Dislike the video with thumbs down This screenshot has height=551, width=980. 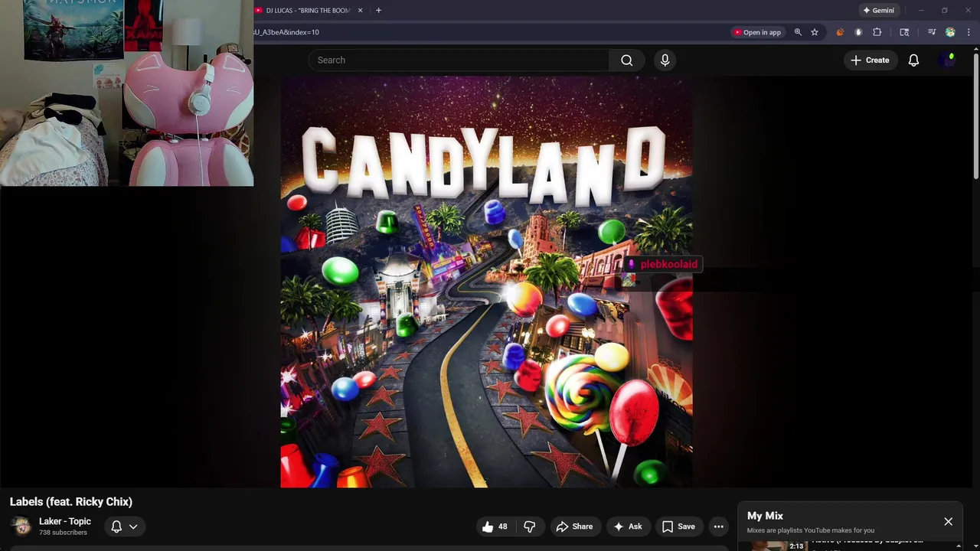(530, 527)
